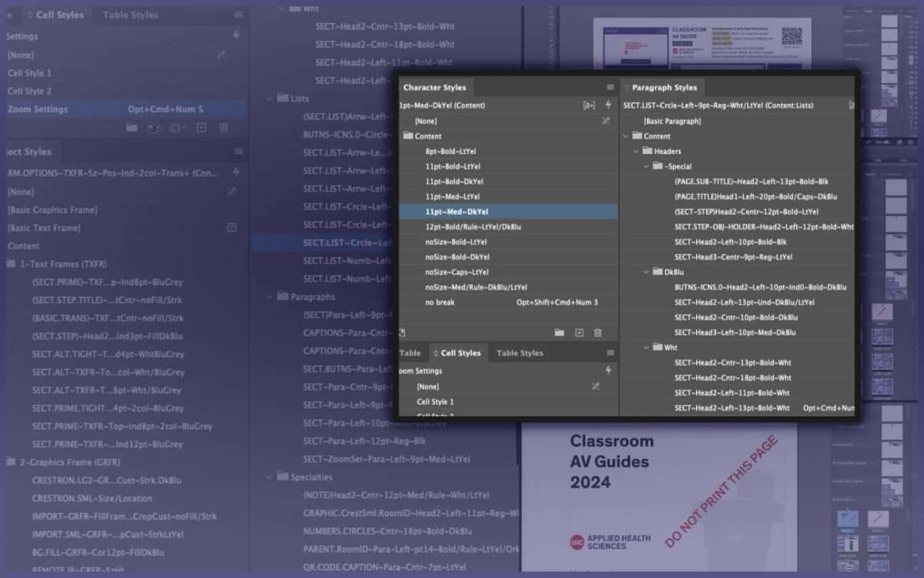
Task: Choose the SECT~Head3~Left~10pt~Med~DkBlu paragraph style
Action: click(x=735, y=332)
